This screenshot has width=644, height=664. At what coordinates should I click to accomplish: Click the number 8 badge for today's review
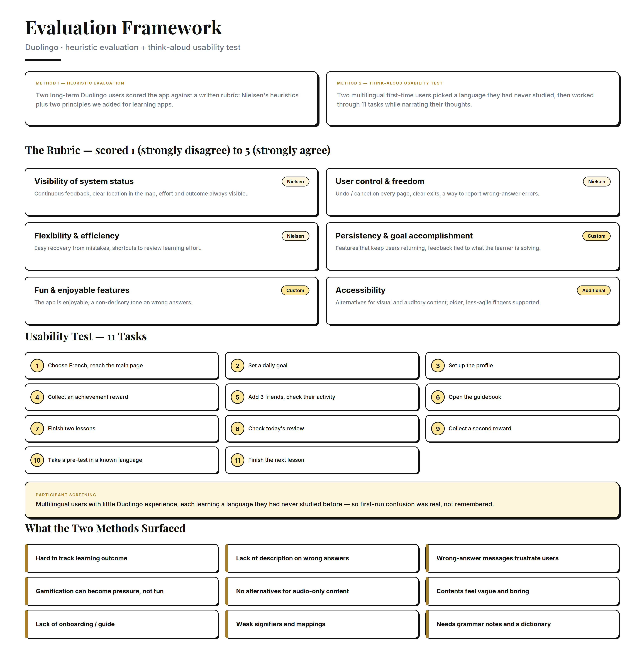[x=238, y=429]
